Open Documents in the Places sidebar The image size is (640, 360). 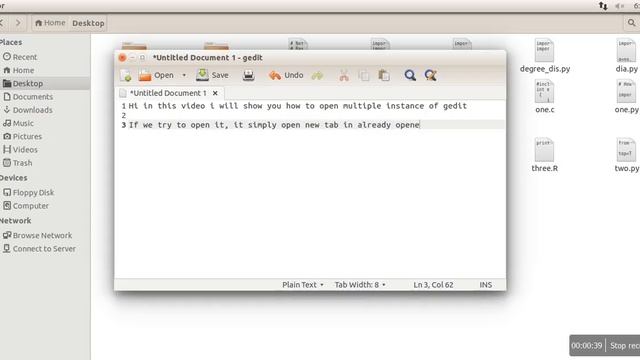(28, 97)
